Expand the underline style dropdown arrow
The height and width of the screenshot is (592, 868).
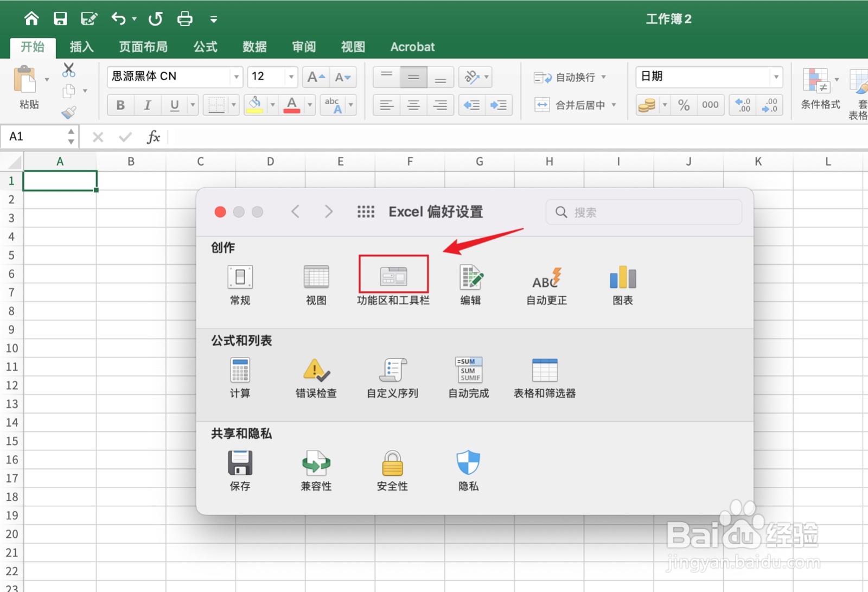coord(193,105)
